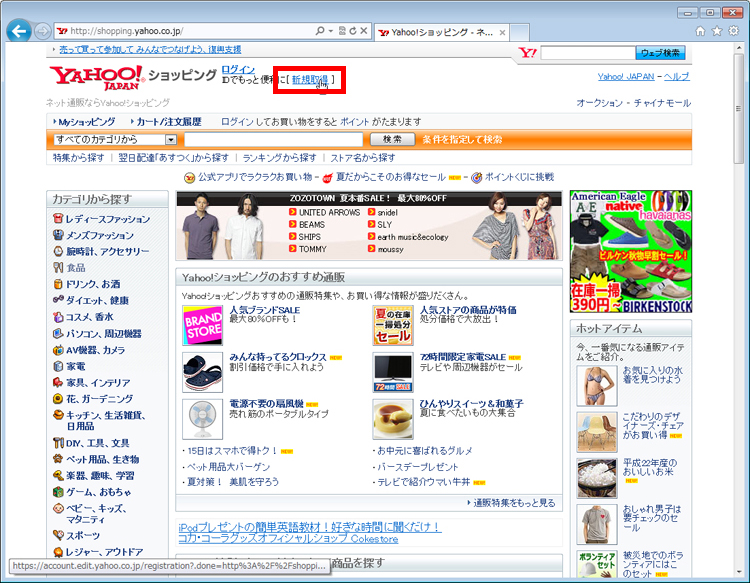Viewport: 750px width, 583px height.
Task: Open the ヘルプ link
Action: pyautogui.click(x=676, y=76)
